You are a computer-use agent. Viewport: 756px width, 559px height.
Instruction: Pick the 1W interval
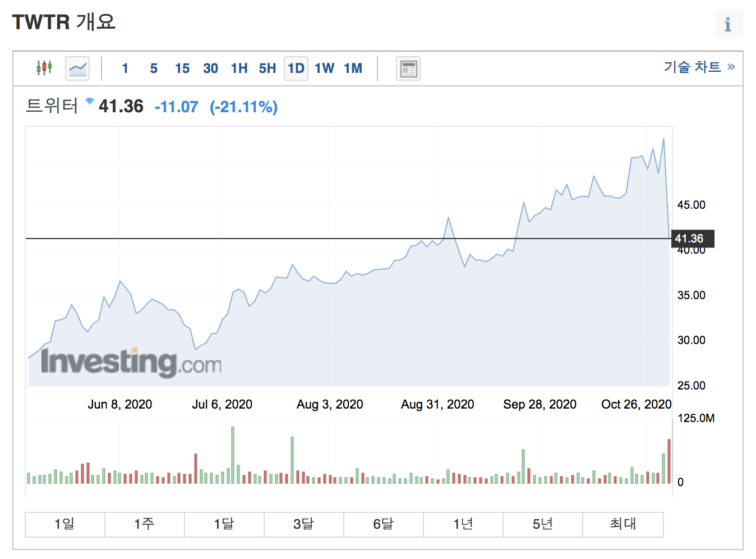point(325,68)
